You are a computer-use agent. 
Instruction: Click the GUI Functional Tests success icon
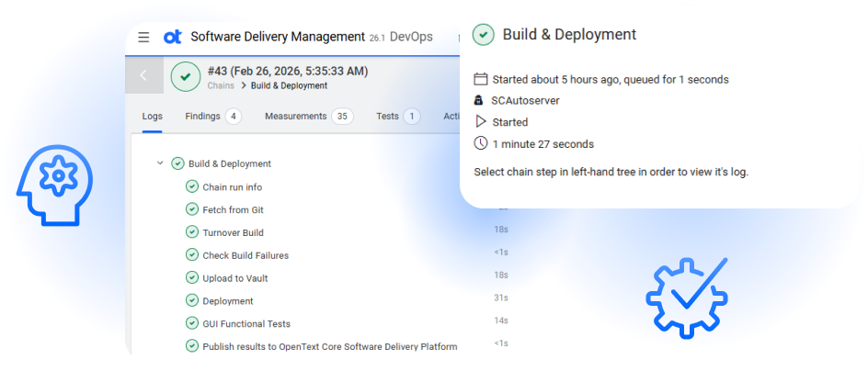pyautogui.click(x=192, y=323)
